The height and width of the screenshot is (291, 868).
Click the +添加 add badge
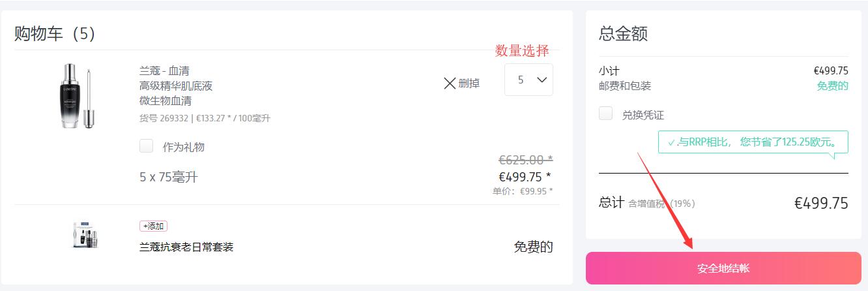coord(153,226)
